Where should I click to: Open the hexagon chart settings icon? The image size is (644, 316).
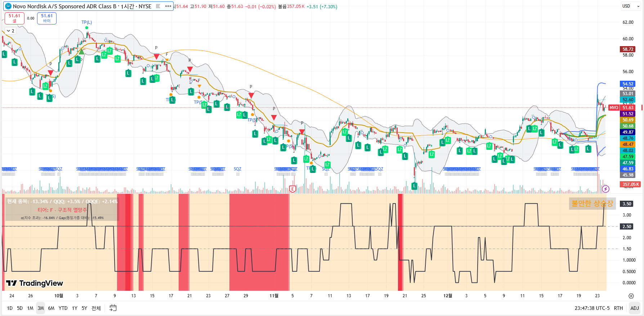click(631, 296)
